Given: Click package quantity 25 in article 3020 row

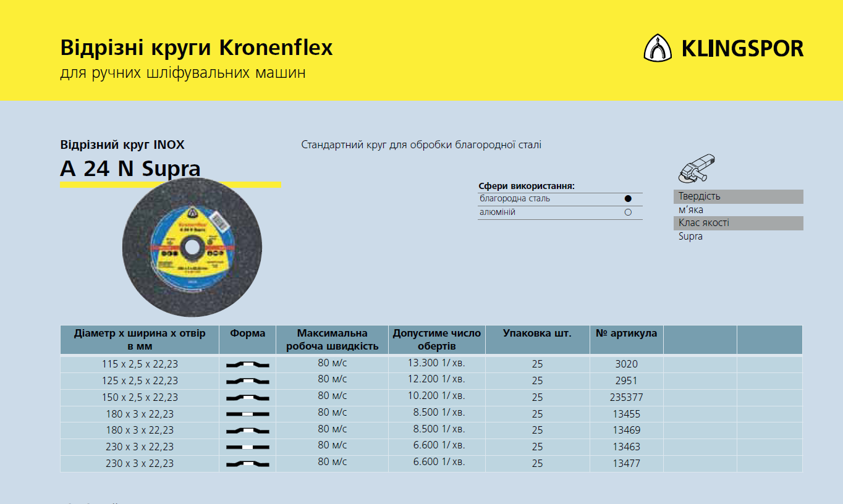Looking at the screenshot, I should tap(538, 364).
